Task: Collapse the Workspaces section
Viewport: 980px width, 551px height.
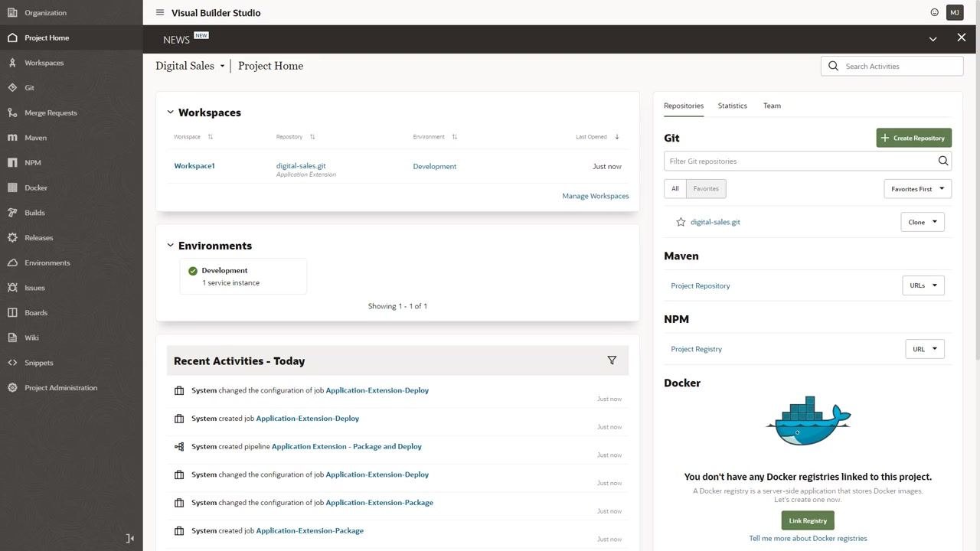Action: click(171, 112)
